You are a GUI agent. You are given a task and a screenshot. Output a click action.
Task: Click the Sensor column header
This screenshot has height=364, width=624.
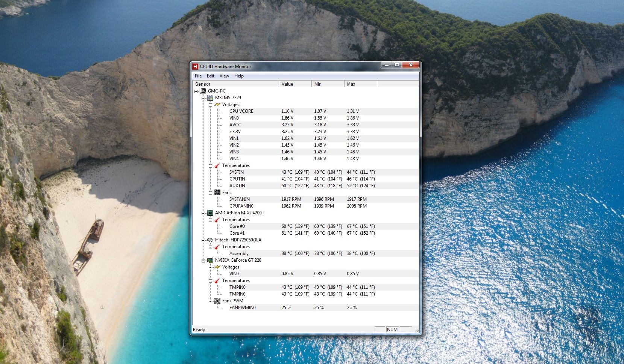click(236, 84)
